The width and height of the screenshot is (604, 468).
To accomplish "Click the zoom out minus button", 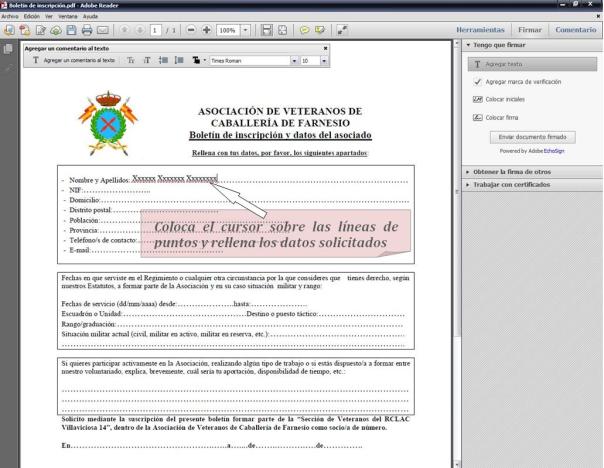I will click(x=191, y=31).
